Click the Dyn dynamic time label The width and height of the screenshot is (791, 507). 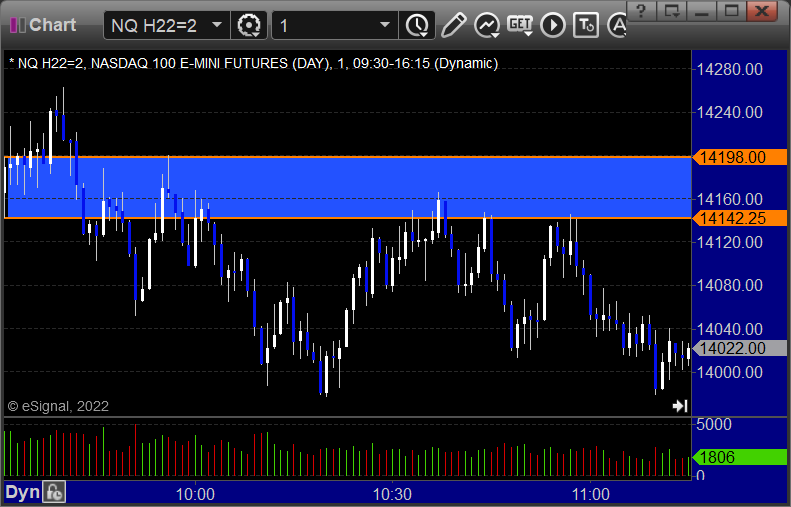pyautogui.click(x=23, y=492)
